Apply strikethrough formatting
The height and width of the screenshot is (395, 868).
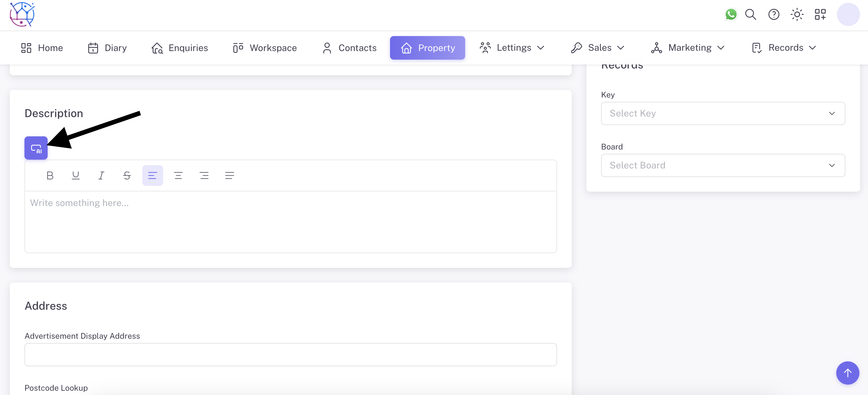pyautogui.click(x=127, y=175)
